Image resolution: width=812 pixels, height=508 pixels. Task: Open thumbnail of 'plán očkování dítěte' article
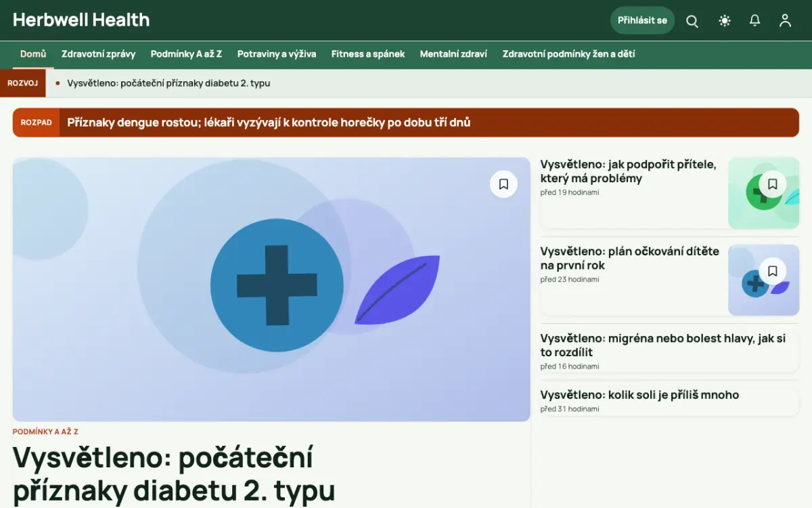coord(763,280)
